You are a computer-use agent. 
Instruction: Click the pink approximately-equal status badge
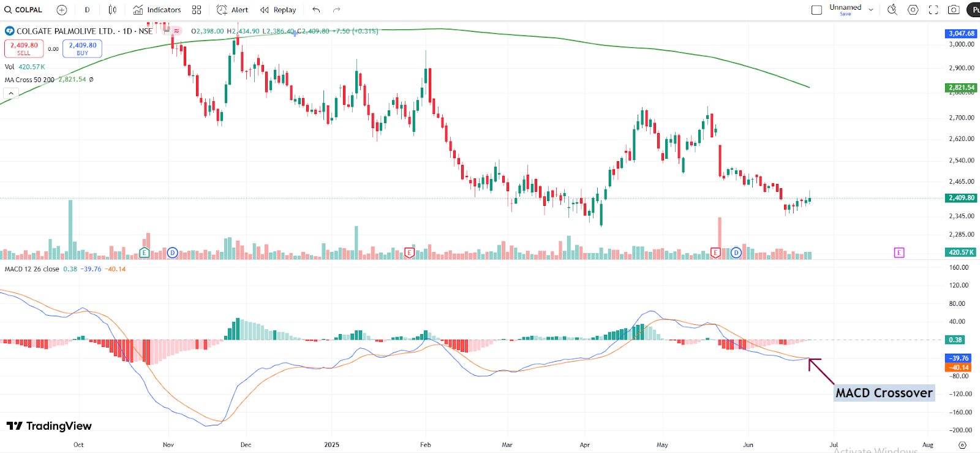176,31
